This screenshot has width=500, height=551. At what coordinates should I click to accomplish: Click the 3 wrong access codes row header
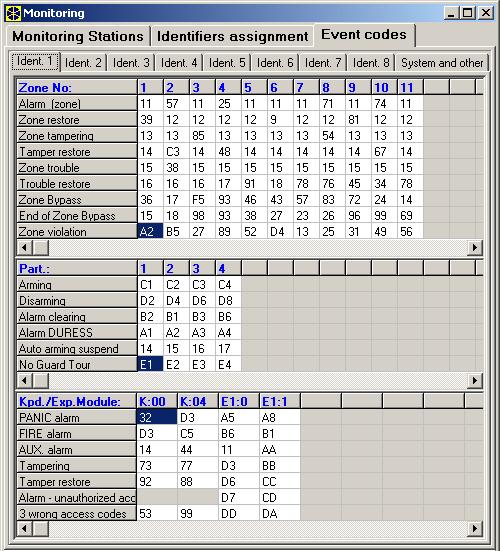coord(77,513)
